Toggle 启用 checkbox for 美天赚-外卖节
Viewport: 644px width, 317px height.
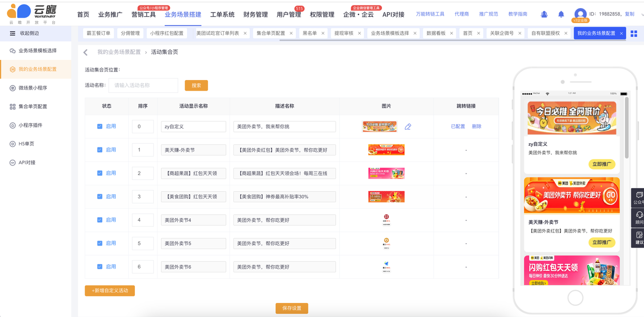[x=100, y=150]
